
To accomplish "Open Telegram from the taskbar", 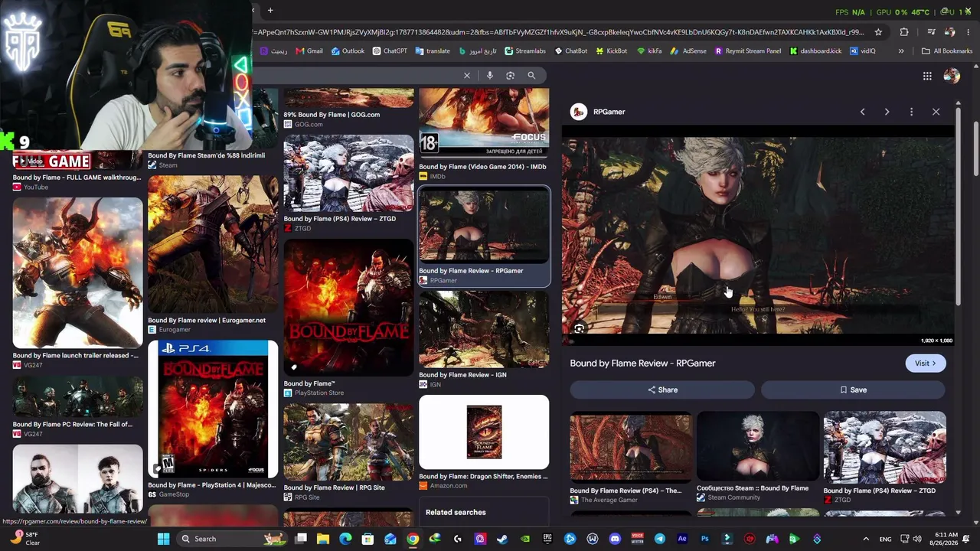I will click(x=660, y=539).
